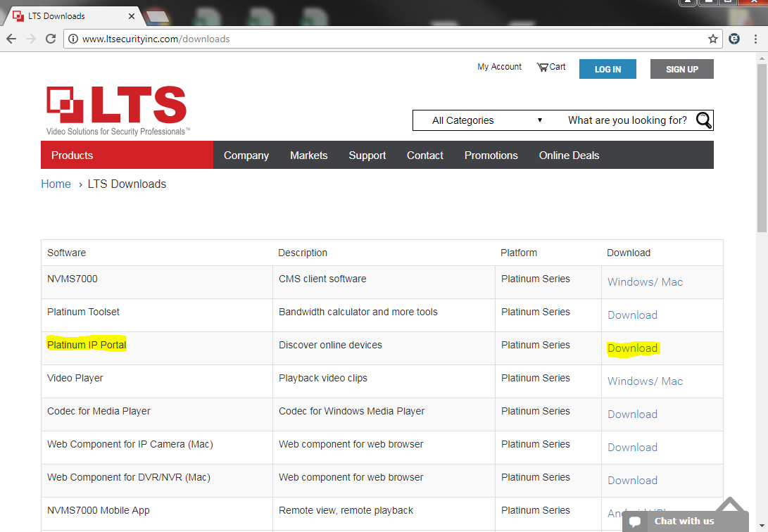Image resolution: width=768 pixels, height=532 pixels.
Task: Click the LTS logo
Action: point(117,110)
